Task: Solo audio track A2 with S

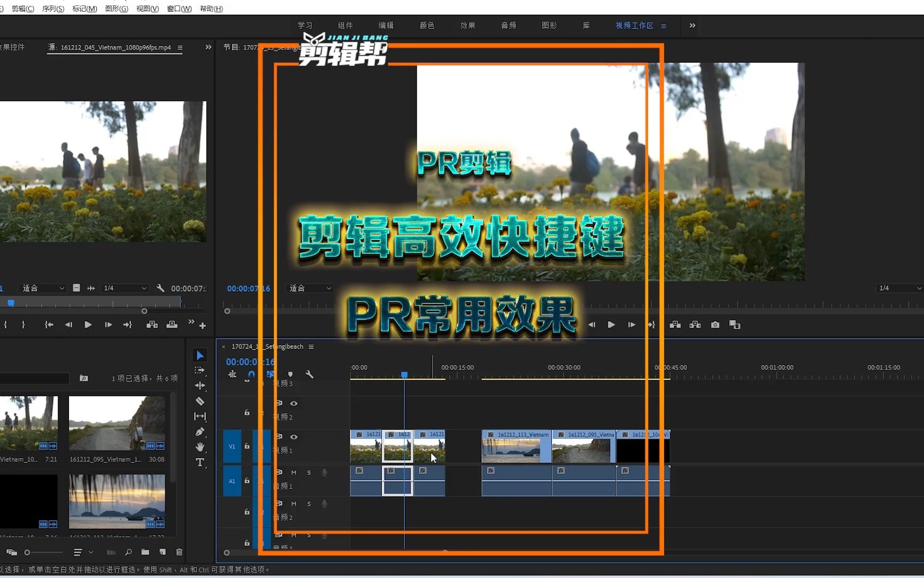Action: click(309, 504)
